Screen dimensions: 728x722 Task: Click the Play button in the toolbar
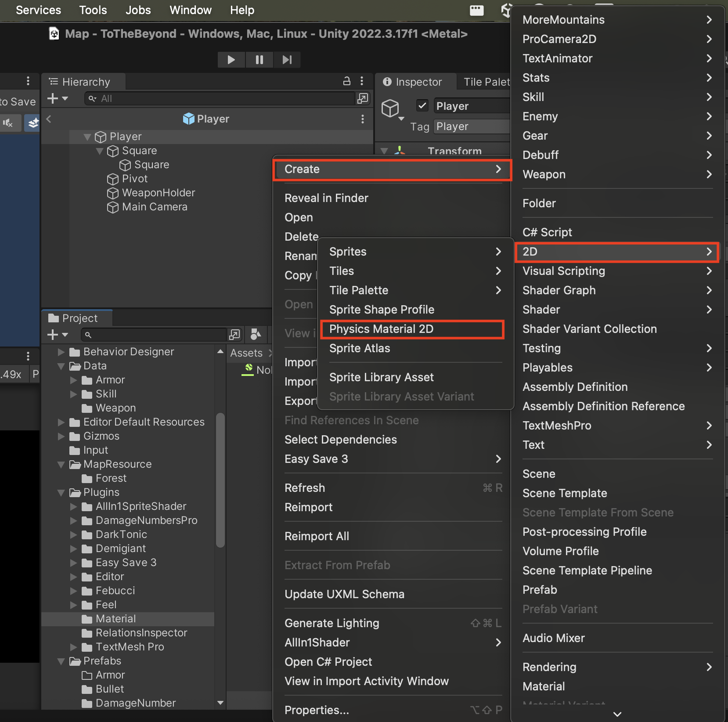click(x=231, y=60)
